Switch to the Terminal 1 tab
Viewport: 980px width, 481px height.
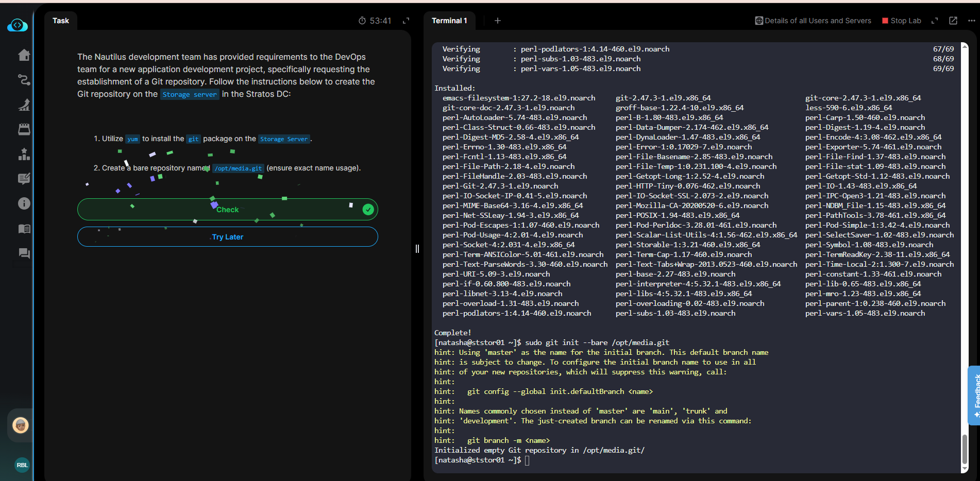pos(449,21)
